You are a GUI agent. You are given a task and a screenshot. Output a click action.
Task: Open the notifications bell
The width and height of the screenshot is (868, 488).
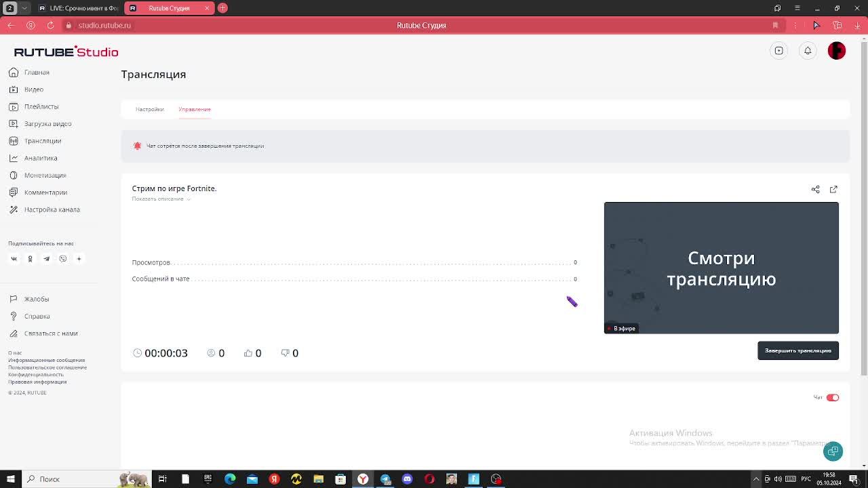tap(808, 51)
